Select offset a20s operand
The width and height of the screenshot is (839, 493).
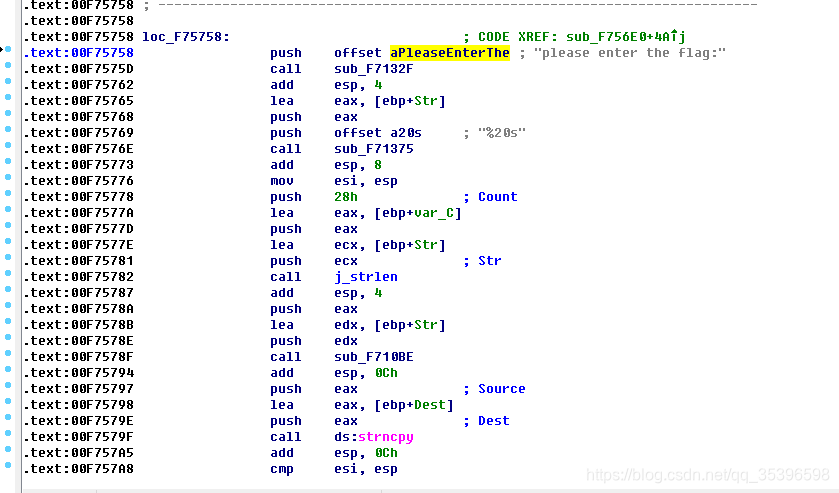coord(378,133)
